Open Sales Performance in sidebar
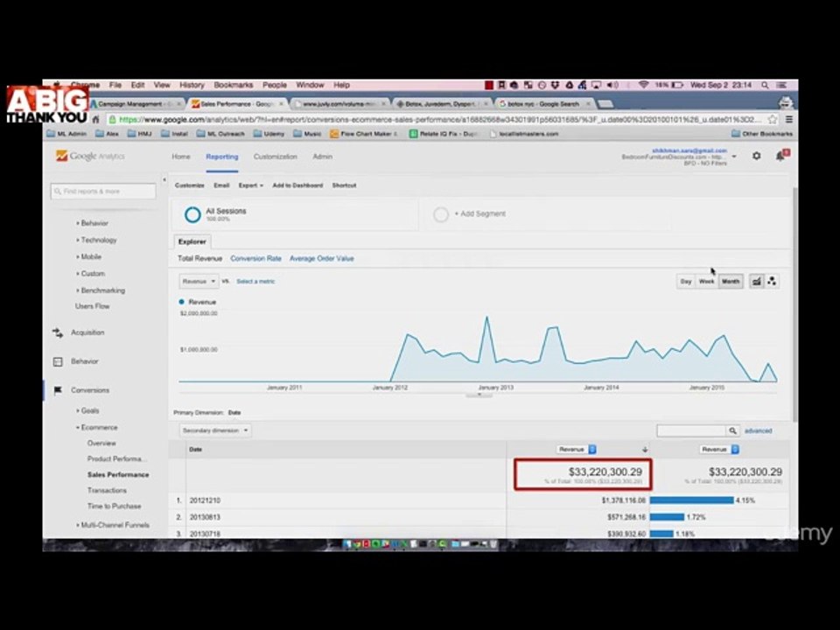 pos(118,474)
